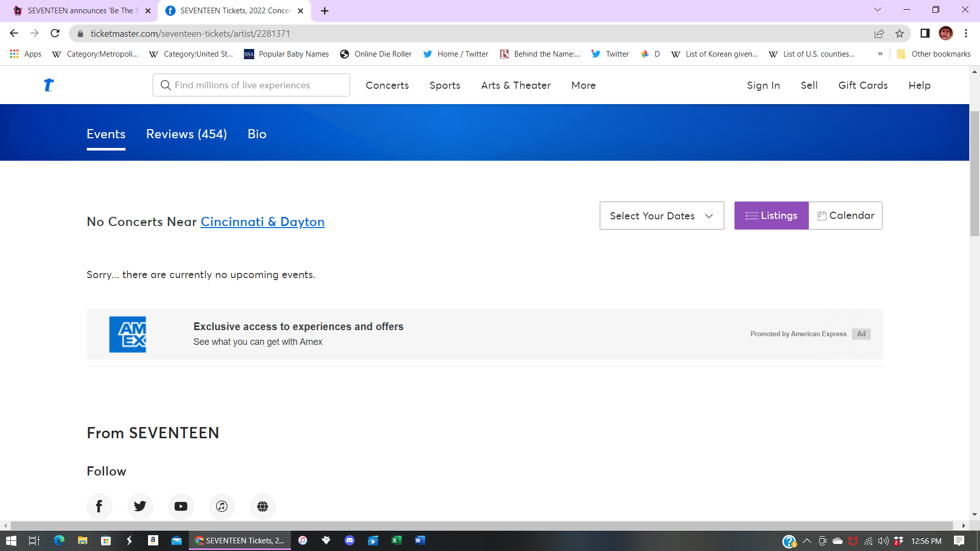Image resolution: width=980 pixels, height=551 pixels.
Task: Click the Ticketmaster logo
Action: coord(48,85)
